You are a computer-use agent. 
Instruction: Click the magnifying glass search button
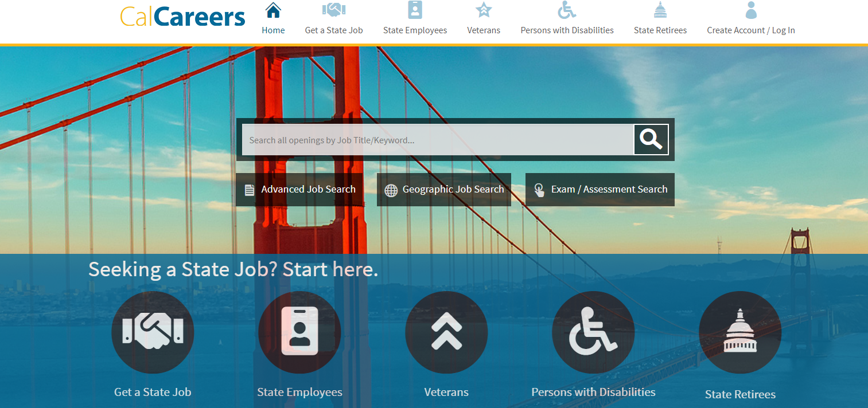pos(651,139)
